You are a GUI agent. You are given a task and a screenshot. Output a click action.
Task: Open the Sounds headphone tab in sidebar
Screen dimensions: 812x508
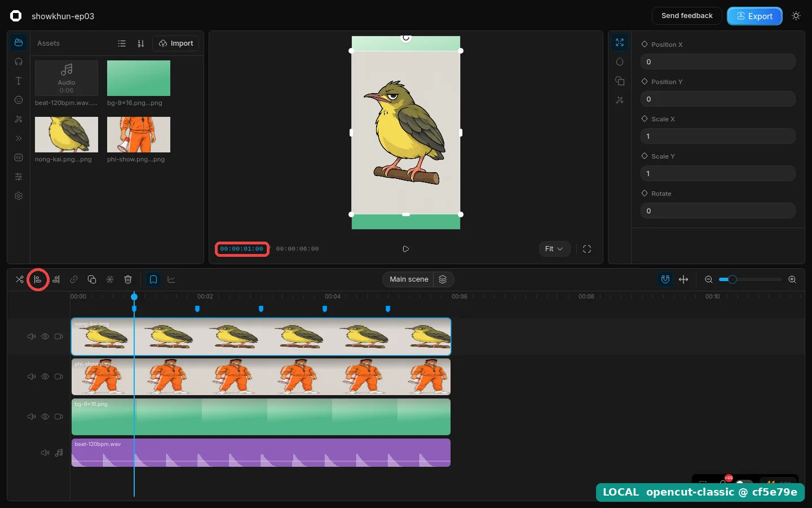pyautogui.click(x=19, y=62)
